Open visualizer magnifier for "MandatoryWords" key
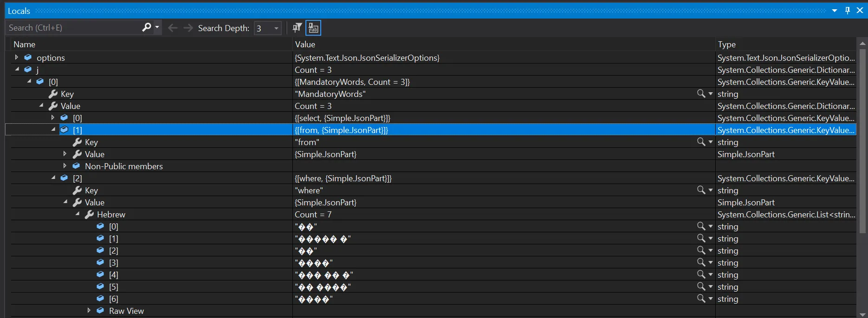 pyautogui.click(x=701, y=94)
